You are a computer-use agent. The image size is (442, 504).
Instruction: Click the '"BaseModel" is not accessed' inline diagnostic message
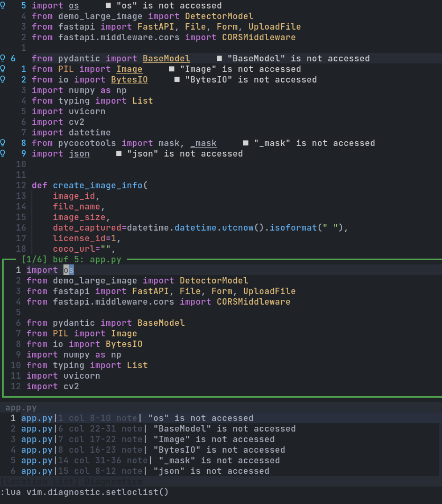point(299,59)
